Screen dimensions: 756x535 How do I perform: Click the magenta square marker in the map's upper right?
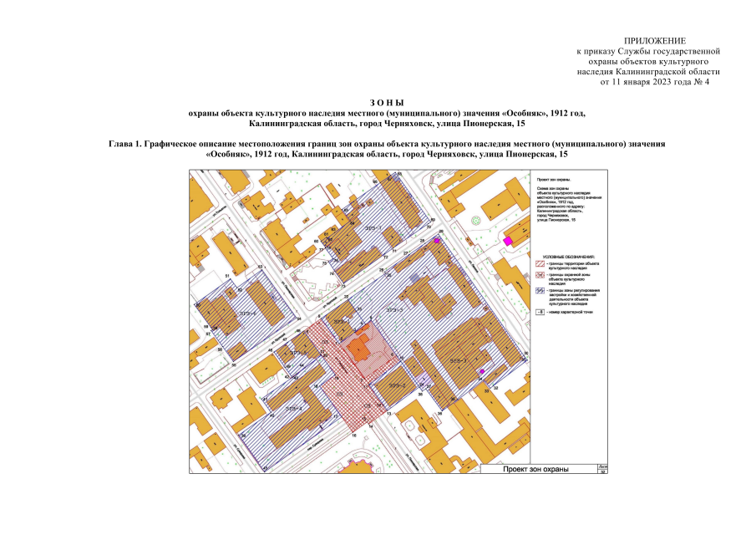pos(507,241)
